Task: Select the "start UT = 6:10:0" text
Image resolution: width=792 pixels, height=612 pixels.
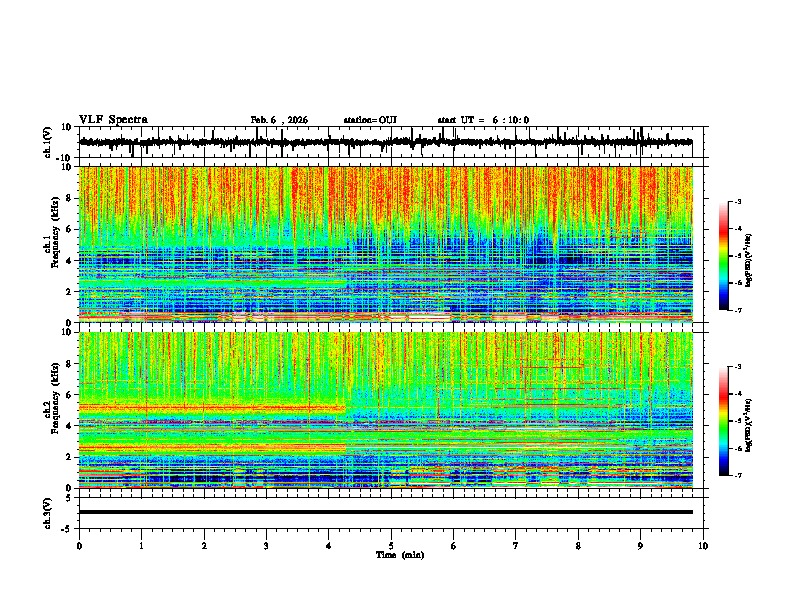Action: coord(483,120)
